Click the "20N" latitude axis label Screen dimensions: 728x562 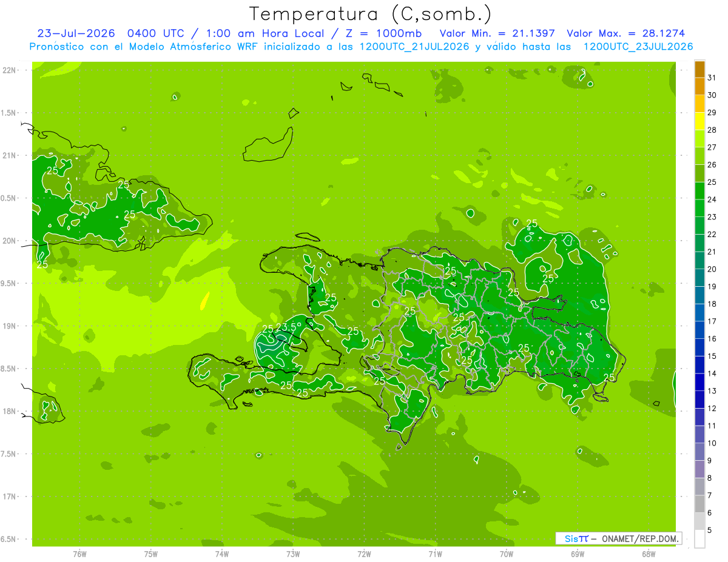10,241
